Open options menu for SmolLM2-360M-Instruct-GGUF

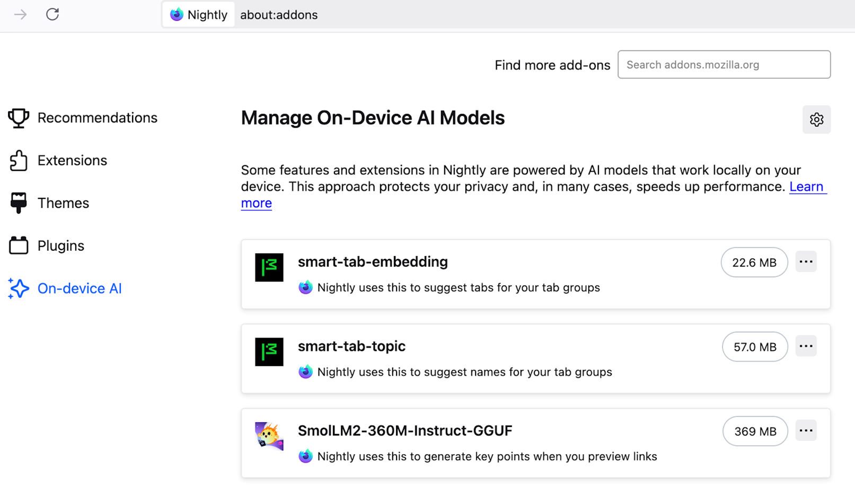(x=806, y=430)
